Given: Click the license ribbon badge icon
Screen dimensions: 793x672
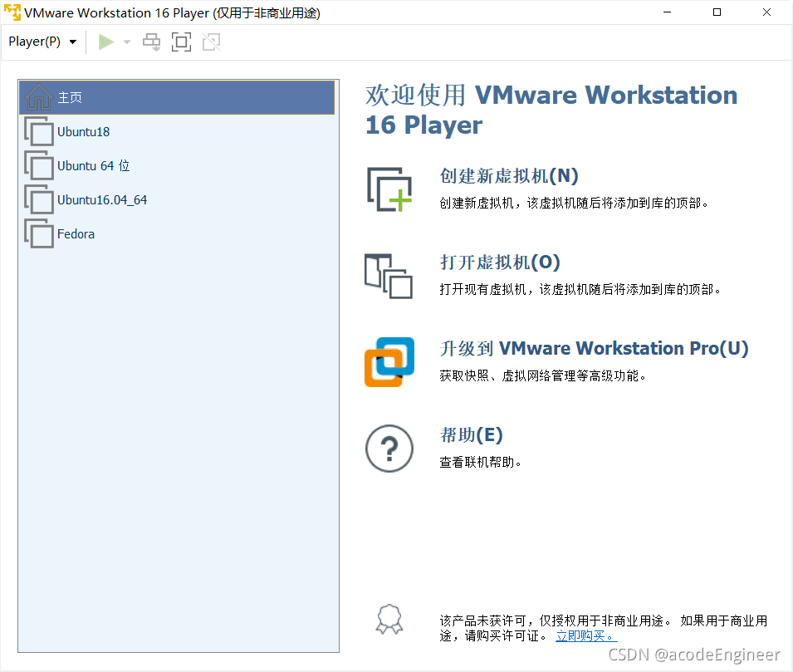Looking at the screenshot, I should pos(389,620).
